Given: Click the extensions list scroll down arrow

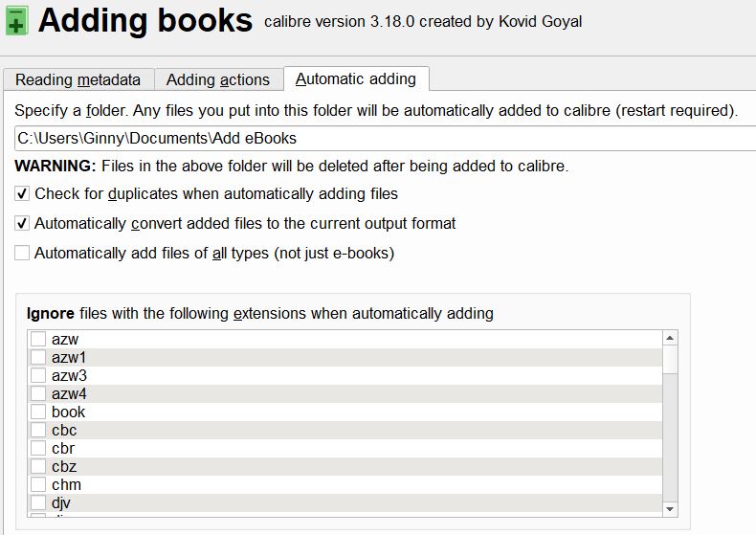Looking at the screenshot, I should 670,508.
